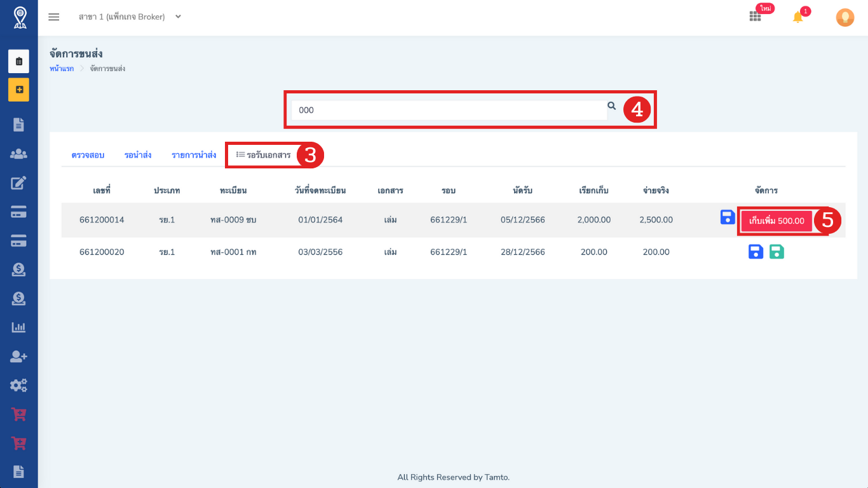Open the white clipboard icon in the sidebar

(18, 61)
